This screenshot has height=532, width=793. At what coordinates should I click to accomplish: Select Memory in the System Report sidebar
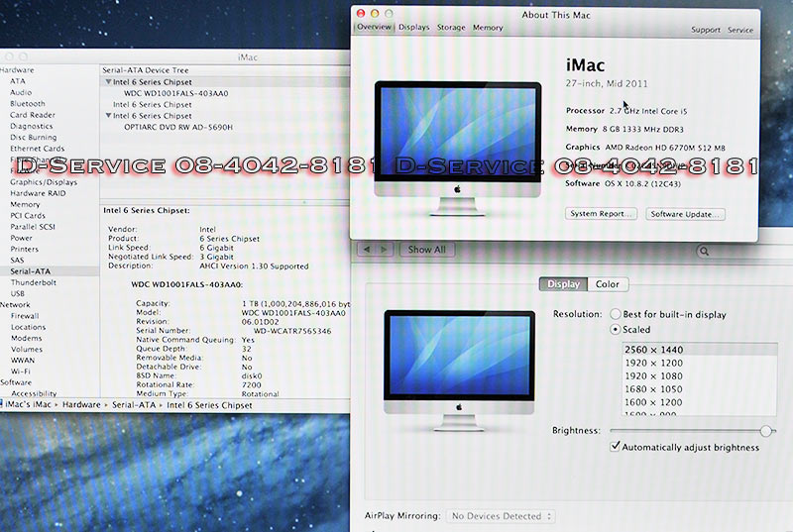pos(25,204)
